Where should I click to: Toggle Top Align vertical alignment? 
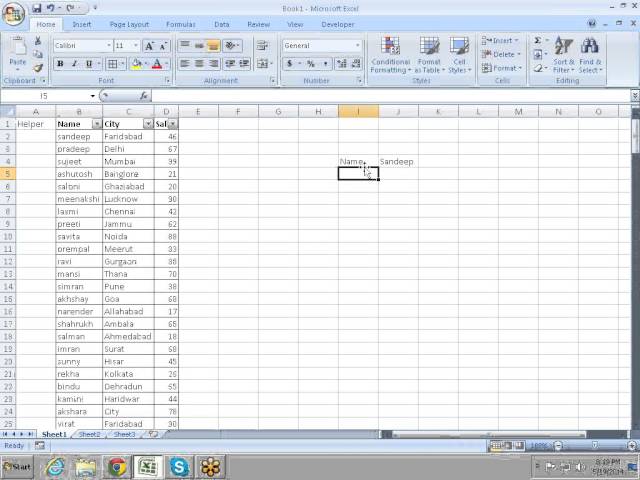185,46
